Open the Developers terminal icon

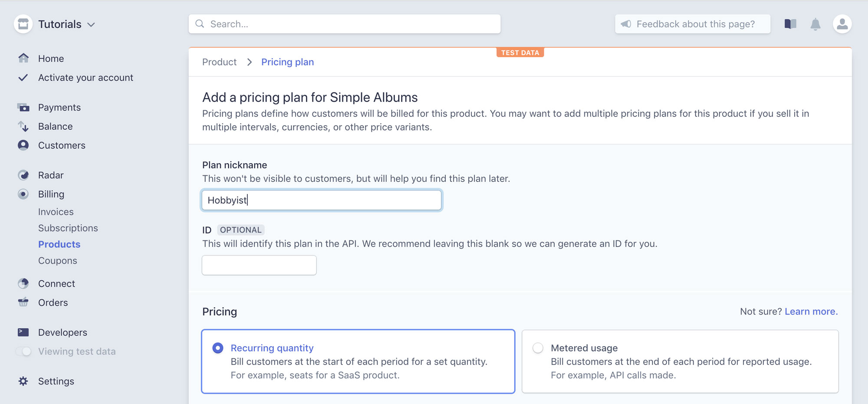(x=23, y=332)
